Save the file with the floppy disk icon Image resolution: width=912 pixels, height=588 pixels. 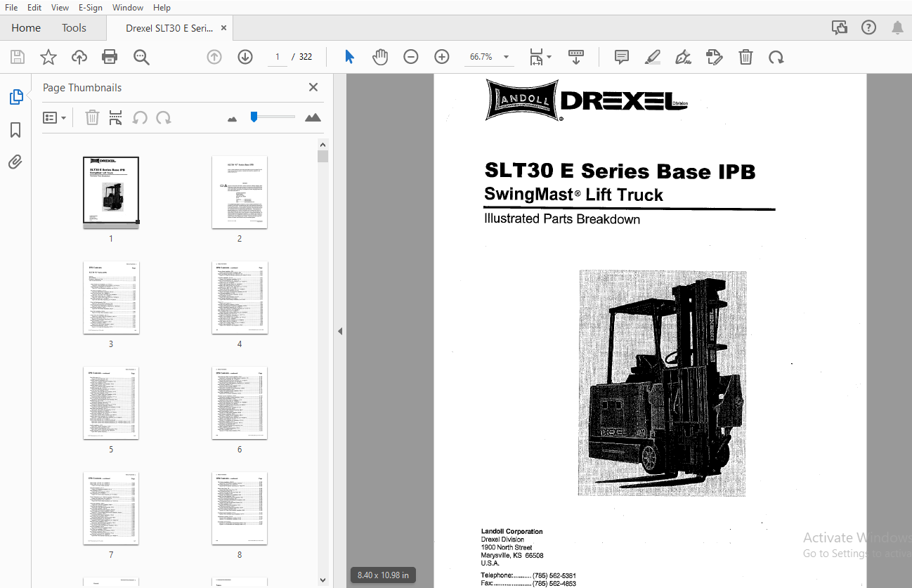click(18, 57)
